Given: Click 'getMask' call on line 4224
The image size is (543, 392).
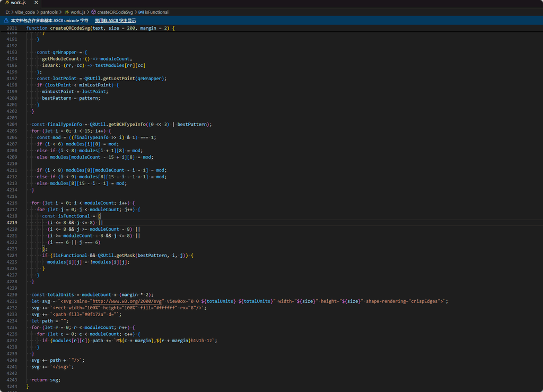Looking at the screenshot, I should (x=126, y=256).
